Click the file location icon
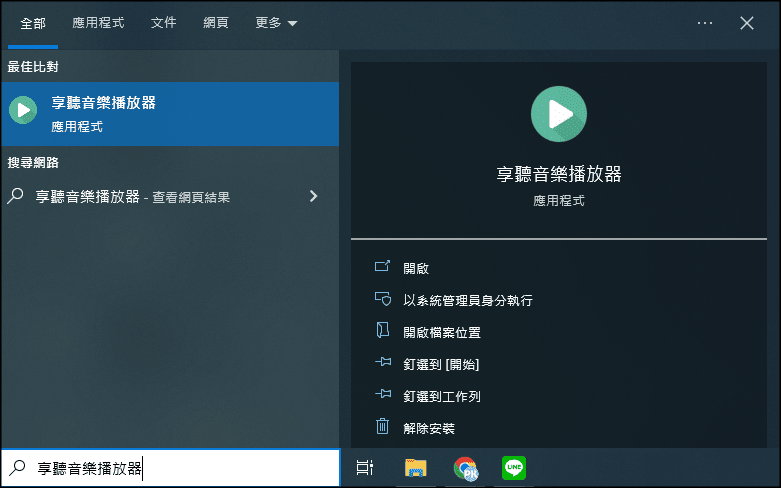This screenshot has height=488, width=781. click(383, 330)
